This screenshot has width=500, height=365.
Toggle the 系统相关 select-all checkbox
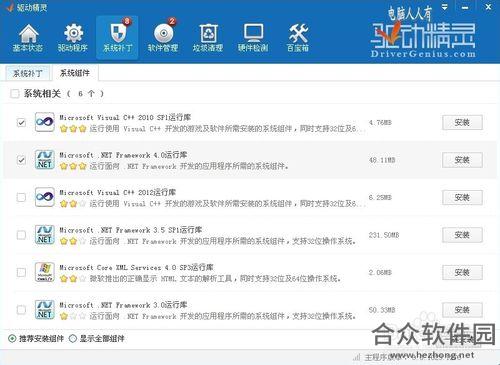coord(15,94)
